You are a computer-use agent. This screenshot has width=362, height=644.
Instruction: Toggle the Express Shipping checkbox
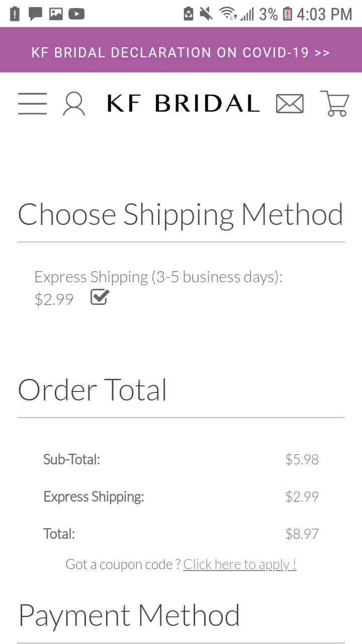100,297
